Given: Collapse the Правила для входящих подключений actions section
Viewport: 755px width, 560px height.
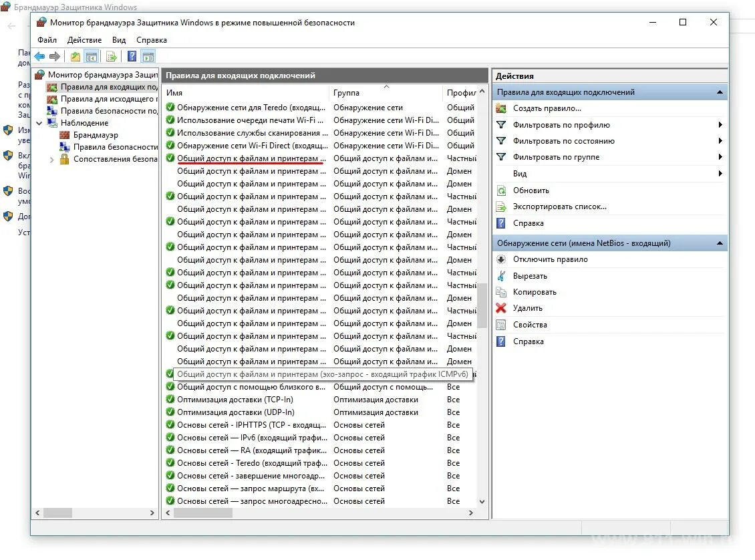Looking at the screenshot, I should pos(720,92).
